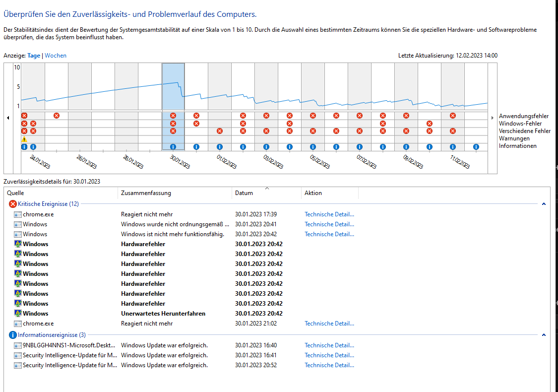This screenshot has width=558, height=392.
Task: Open Technische Details for the 20:52 Security Intelligence update
Action: [x=329, y=365]
